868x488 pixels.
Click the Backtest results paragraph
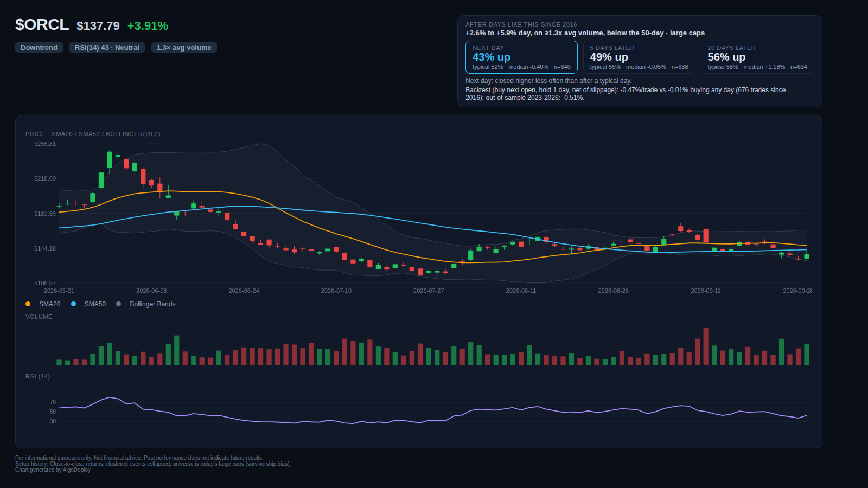pos(626,94)
